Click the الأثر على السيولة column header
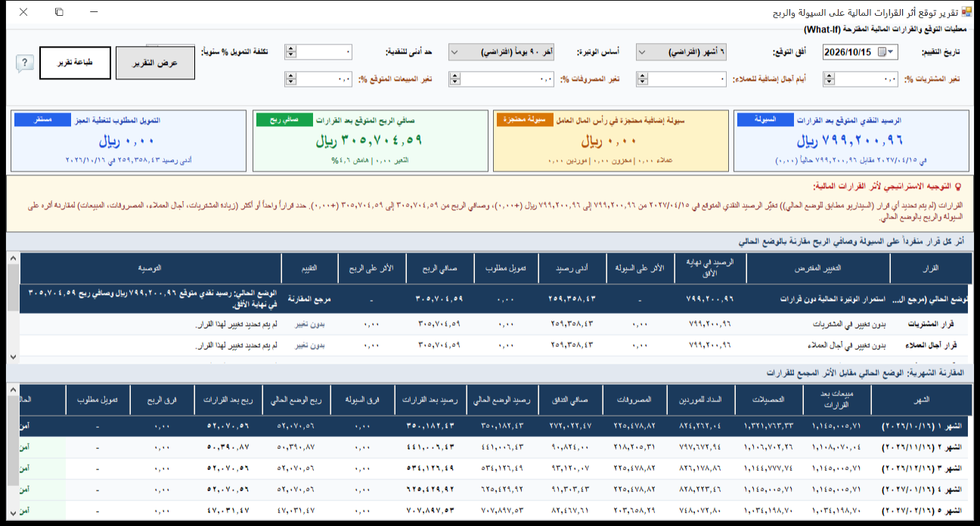Image resolution: width=980 pixels, height=526 pixels. 640,268
